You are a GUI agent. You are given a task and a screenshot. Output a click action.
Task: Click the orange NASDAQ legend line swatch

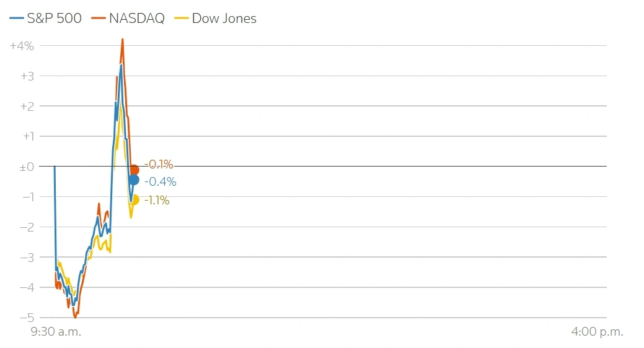tap(99, 19)
